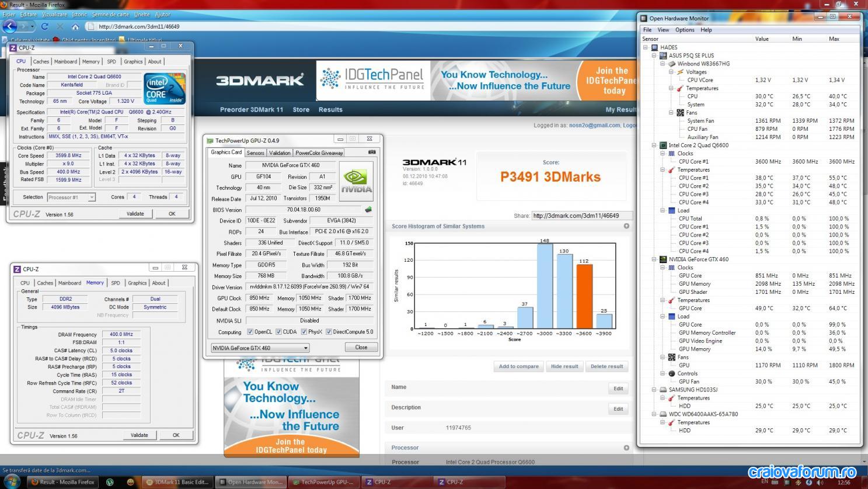Click the Intel Core 2 Quad Q6600 node icon
This screenshot has height=489, width=868.
pyautogui.click(x=663, y=145)
